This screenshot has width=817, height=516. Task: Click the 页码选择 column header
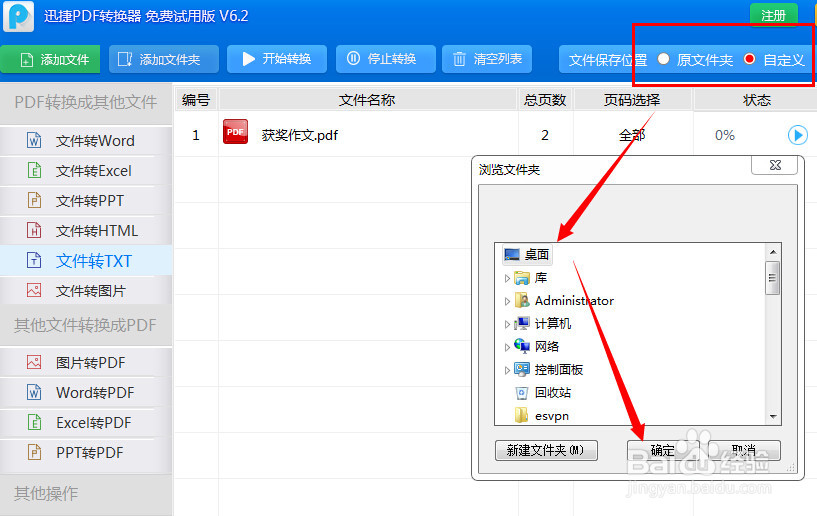(x=632, y=100)
